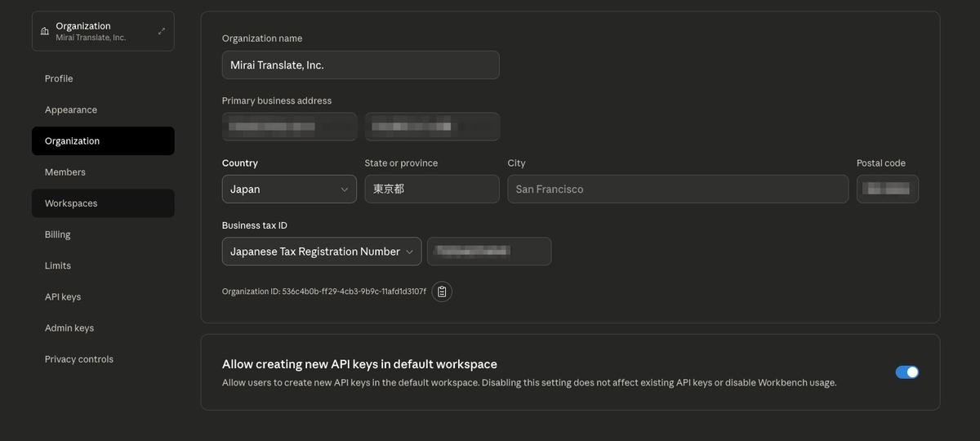Open the Billing page
The height and width of the screenshot is (441, 980).
[x=58, y=234]
